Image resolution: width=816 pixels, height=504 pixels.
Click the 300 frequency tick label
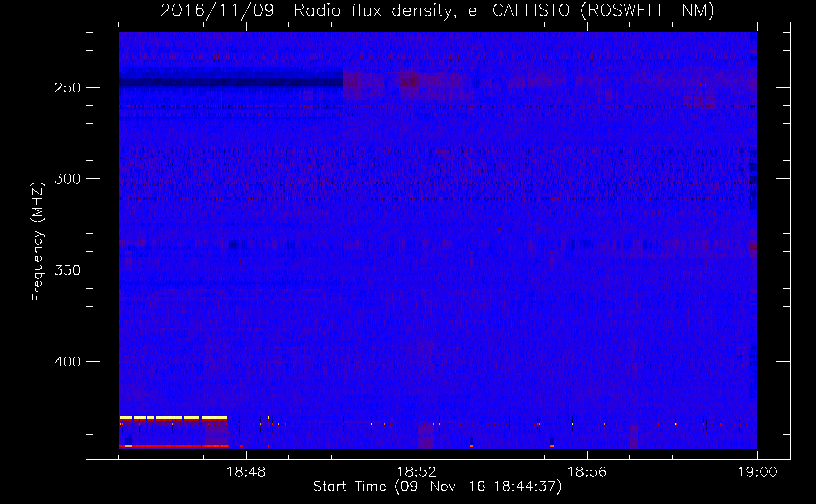pyautogui.click(x=68, y=179)
